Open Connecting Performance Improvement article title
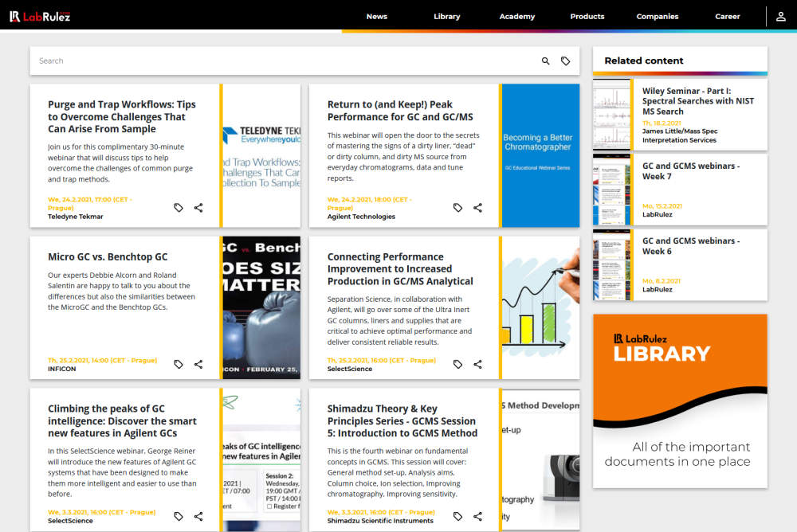Screen dimensions: 797x532 tap(400, 269)
